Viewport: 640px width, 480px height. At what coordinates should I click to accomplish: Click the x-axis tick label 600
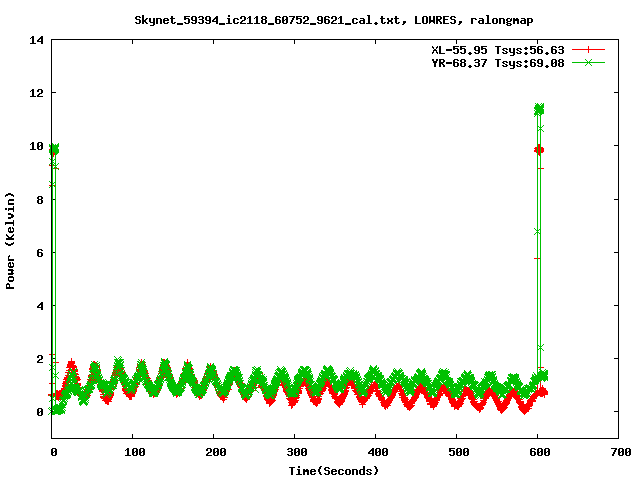[x=540, y=452]
